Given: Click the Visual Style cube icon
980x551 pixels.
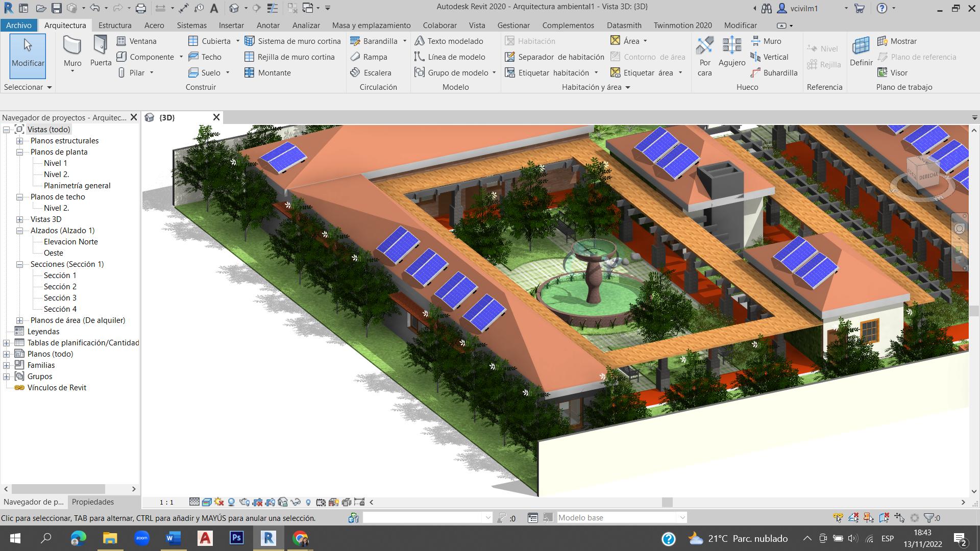Looking at the screenshot, I should (x=207, y=502).
